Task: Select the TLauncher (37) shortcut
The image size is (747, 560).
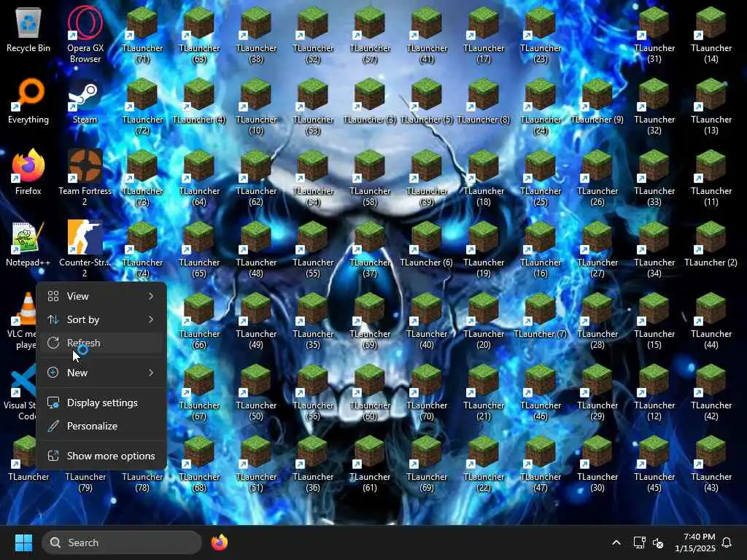Action: tap(370, 249)
